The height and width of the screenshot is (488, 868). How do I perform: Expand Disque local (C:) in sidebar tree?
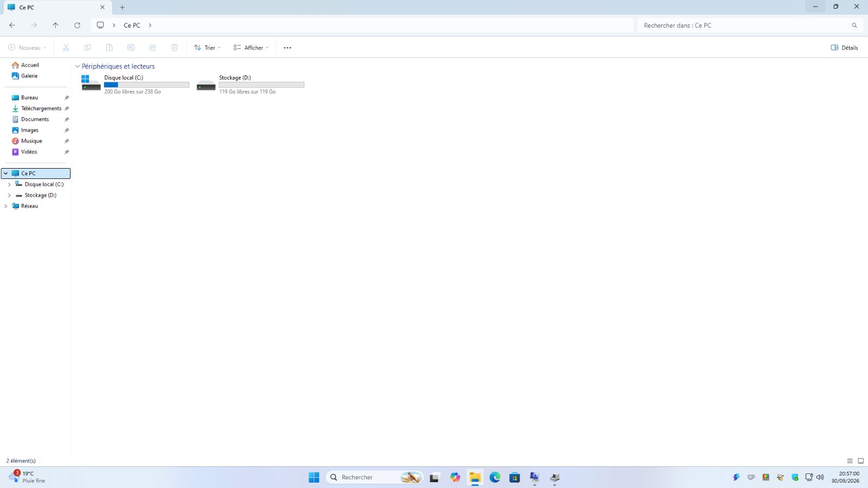coord(9,184)
